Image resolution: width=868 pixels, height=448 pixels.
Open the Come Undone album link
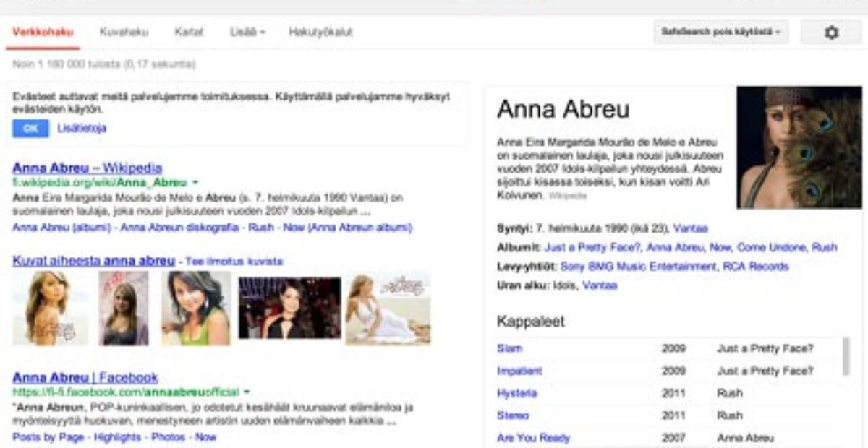[771, 247]
